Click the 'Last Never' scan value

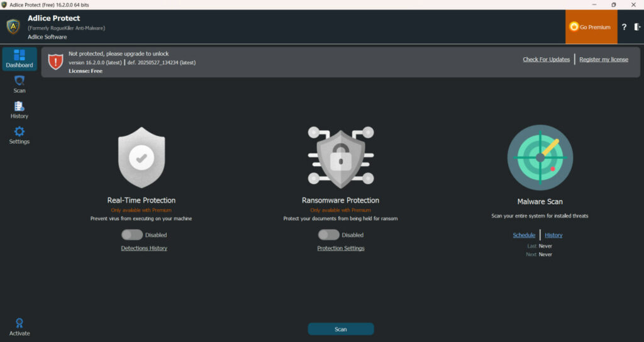[540, 246]
